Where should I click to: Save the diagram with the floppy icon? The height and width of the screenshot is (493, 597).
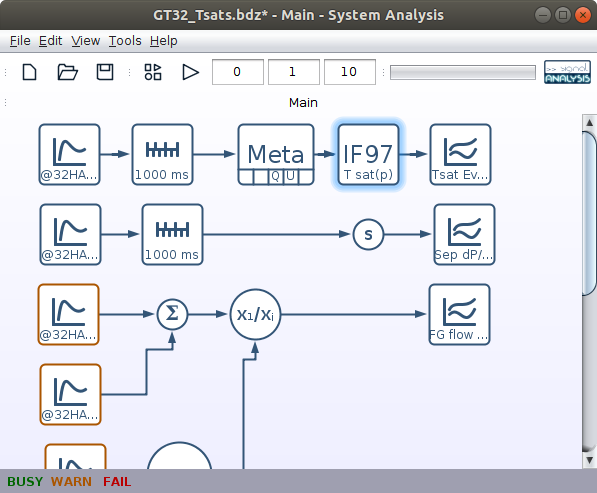(x=105, y=72)
